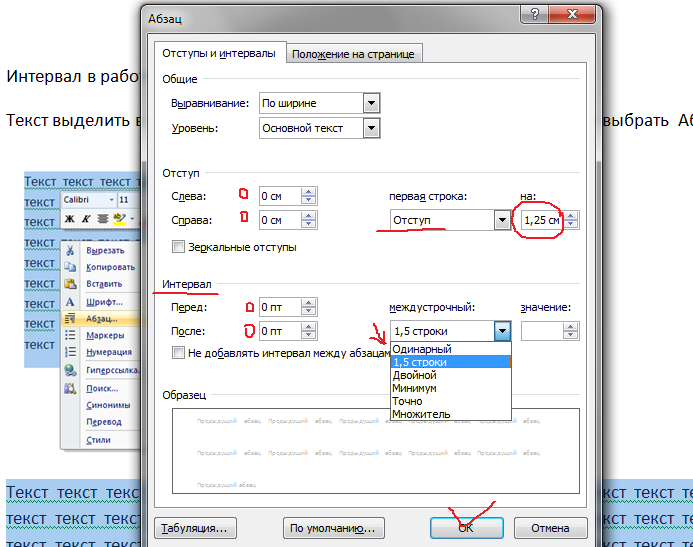Click the Cut scissors icon in the context menu
The width and height of the screenshot is (693, 547).
click(70, 251)
